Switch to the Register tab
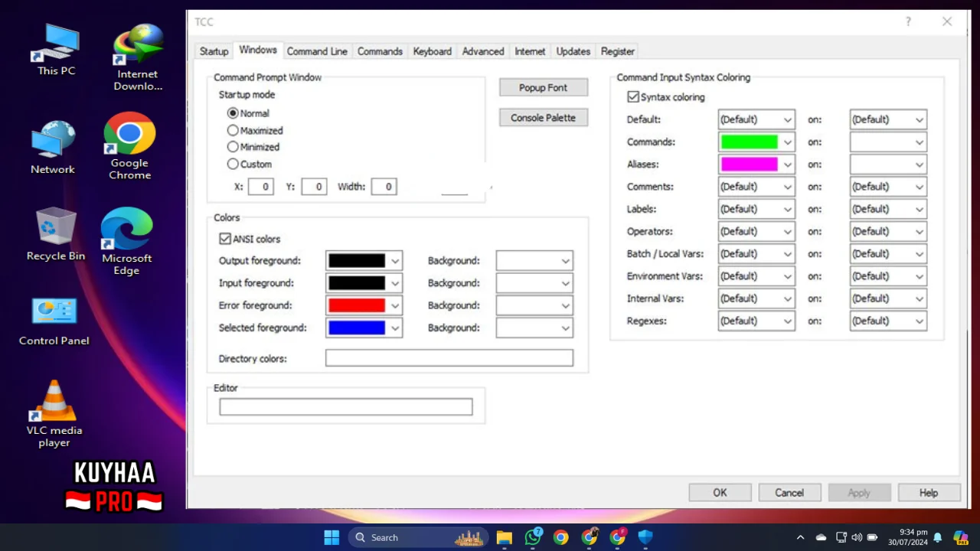The image size is (980, 551). coord(617,51)
